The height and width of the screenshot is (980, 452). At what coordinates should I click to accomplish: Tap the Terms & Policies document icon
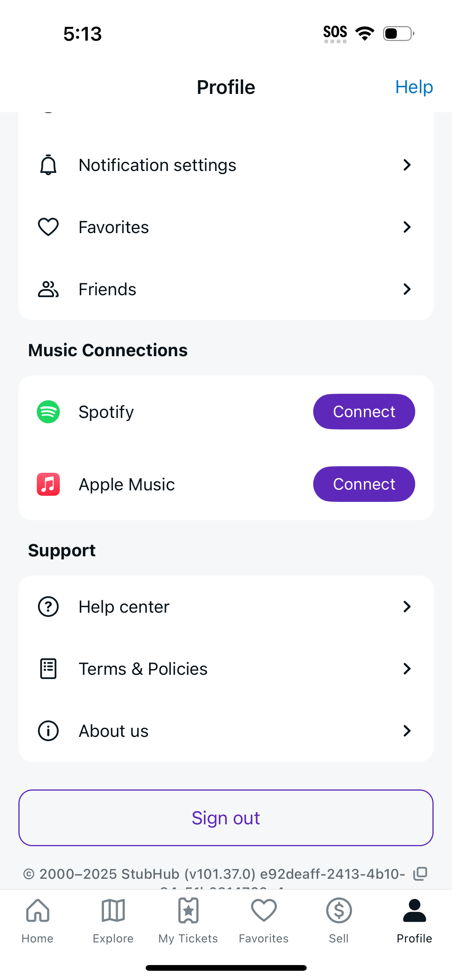(48, 669)
